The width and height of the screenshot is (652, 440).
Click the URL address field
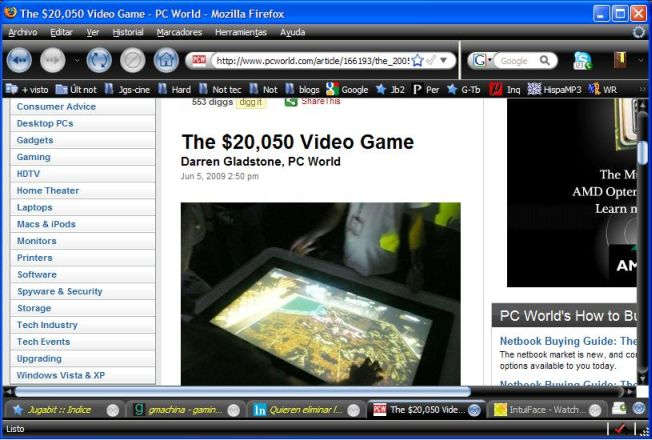click(313, 61)
